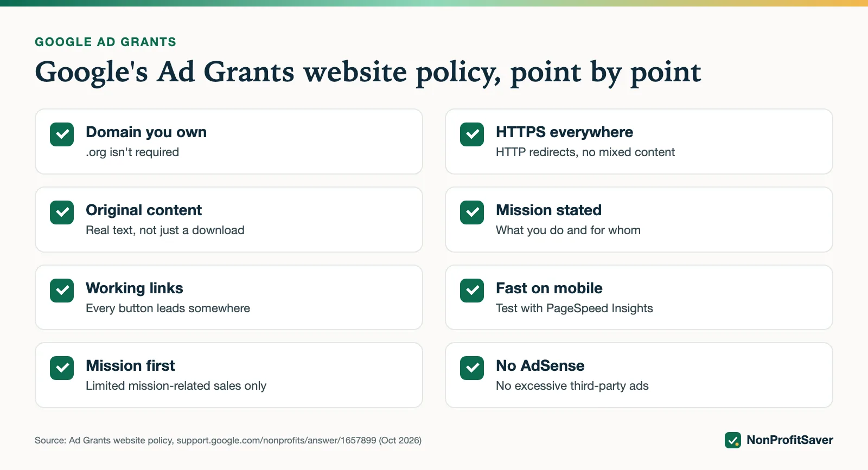This screenshot has width=868, height=470.
Task: Tap the check icon for Working links
Action: [62, 291]
